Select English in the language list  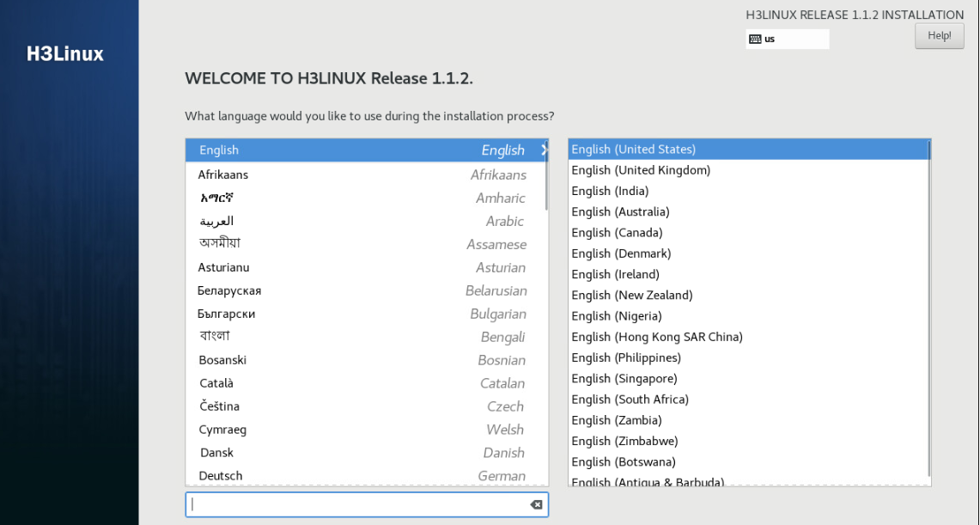[x=367, y=150]
